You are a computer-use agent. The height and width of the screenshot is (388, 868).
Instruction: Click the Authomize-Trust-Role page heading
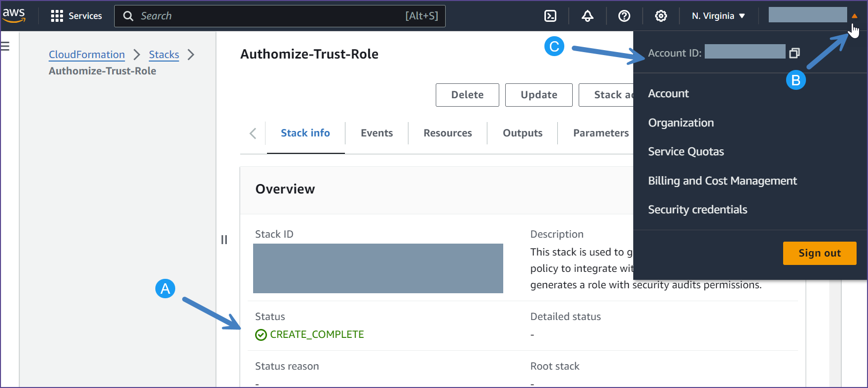309,54
